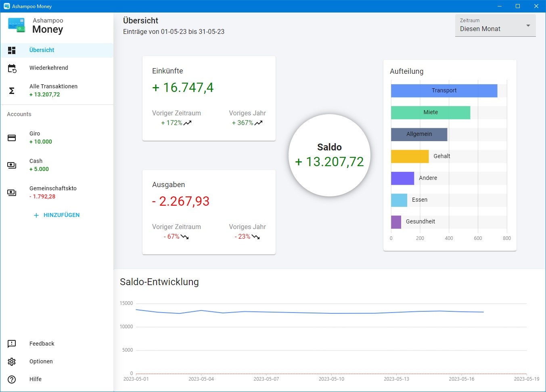Viewport: 546px width, 392px height.
Task: Open the Zeitraum dropdown
Action: tap(495, 25)
